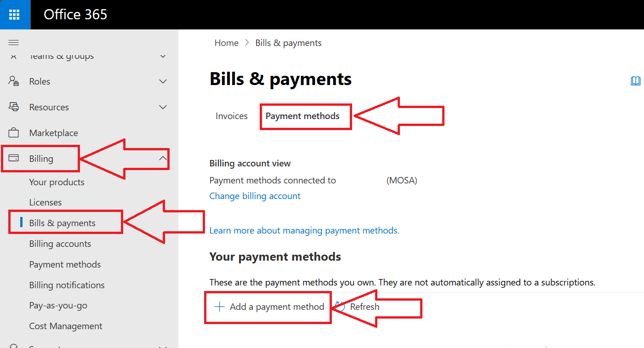Click Add a payment method button
644x348 pixels.
270,307
